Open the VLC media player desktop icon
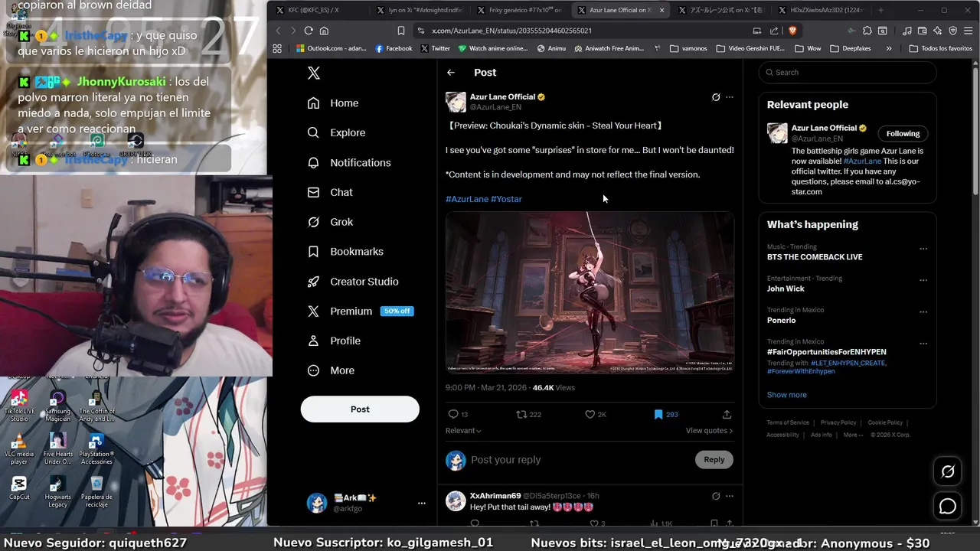The width and height of the screenshot is (980, 551). (x=19, y=449)
